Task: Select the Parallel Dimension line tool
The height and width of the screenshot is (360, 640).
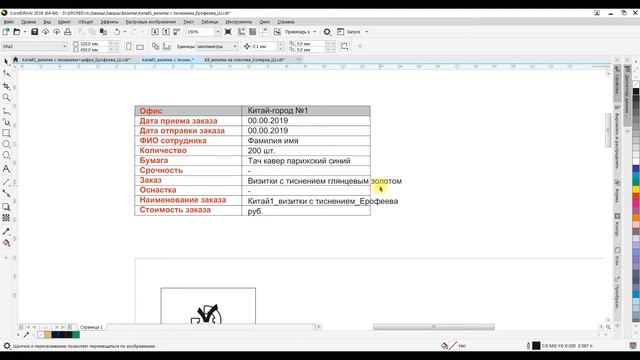Action: coord(6,182)
